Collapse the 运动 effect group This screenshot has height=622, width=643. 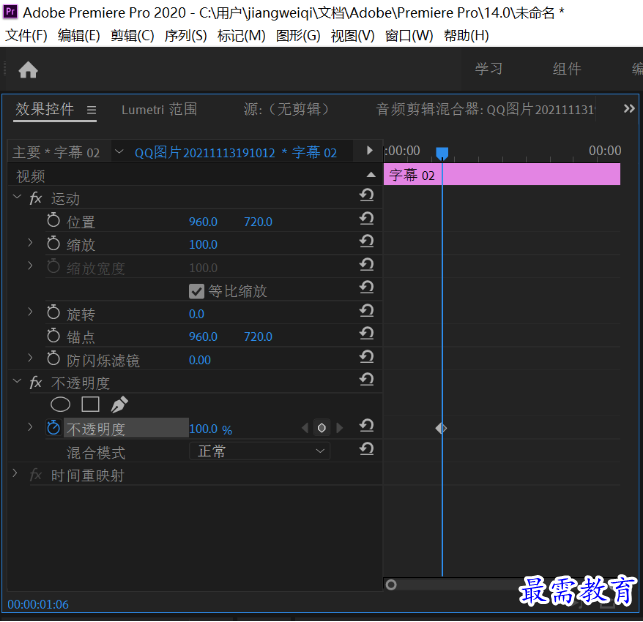click(x=17, y=197)
